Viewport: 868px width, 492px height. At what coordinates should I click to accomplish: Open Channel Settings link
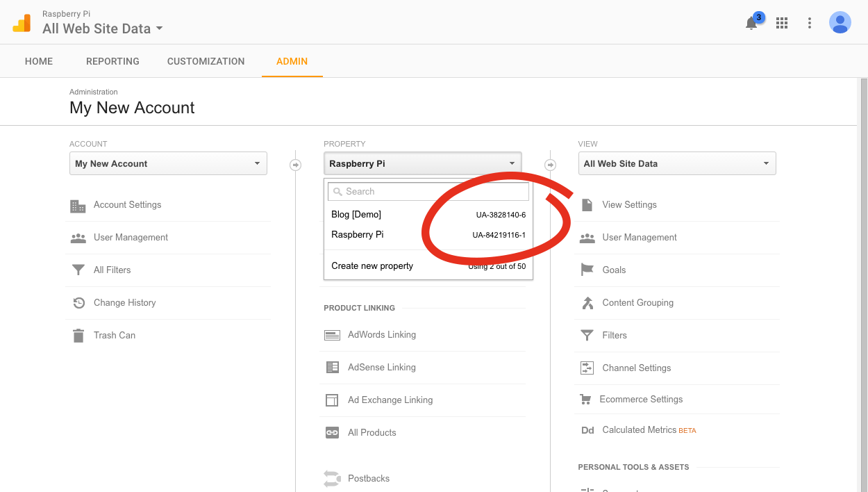[x=637, y=368]
